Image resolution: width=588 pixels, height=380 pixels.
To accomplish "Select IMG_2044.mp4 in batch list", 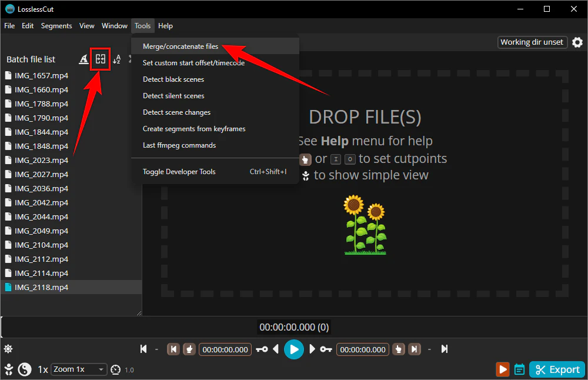I will click(x=71, y=217).
